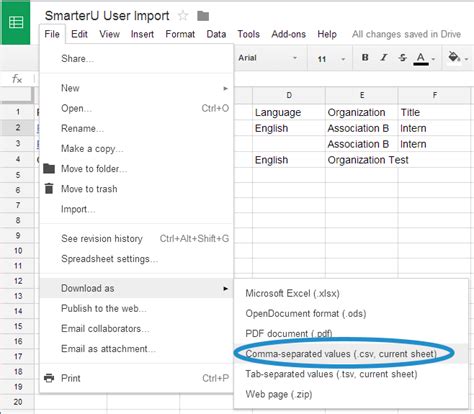Toggle italic formatting
The width and height of the screenshot is (474, 414).
tap(384, 58)
